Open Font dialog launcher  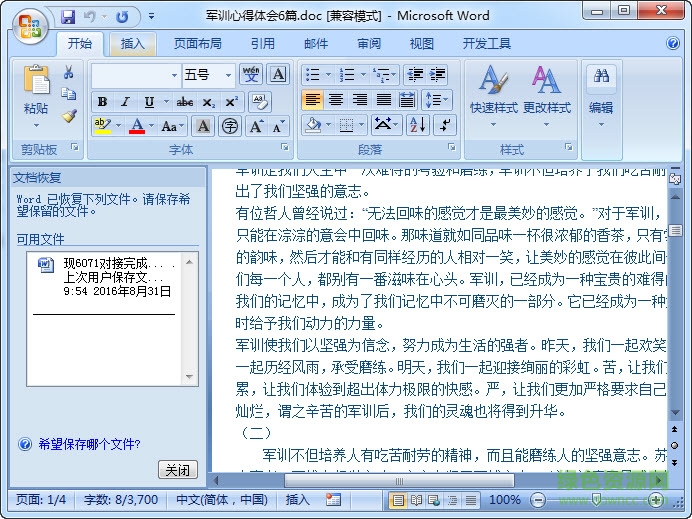tap(285, 147)
